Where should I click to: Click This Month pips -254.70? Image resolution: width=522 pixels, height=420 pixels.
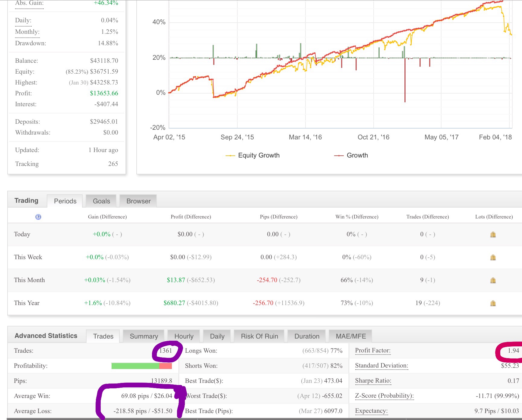(x=267, y=280)
